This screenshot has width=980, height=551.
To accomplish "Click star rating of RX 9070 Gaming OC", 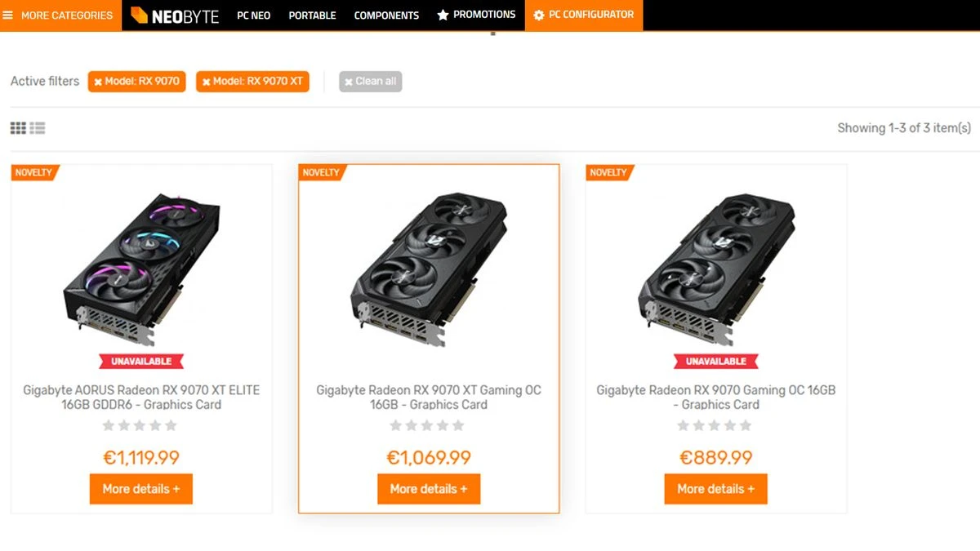I will [715, 425].
